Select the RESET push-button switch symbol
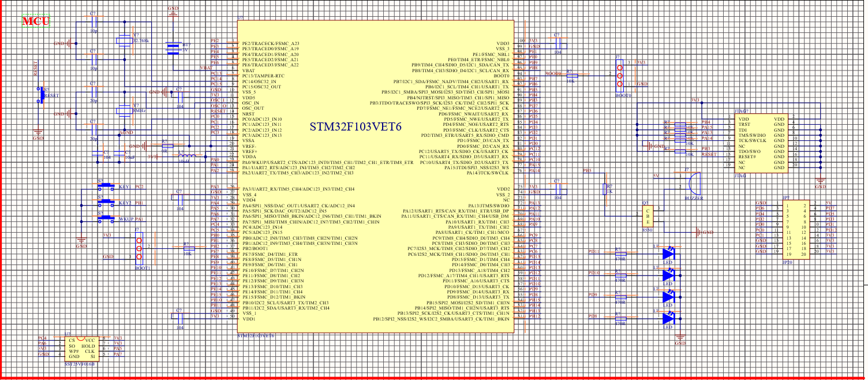The height and width of the screenshot is (380, 868). [x=40, y=95]
